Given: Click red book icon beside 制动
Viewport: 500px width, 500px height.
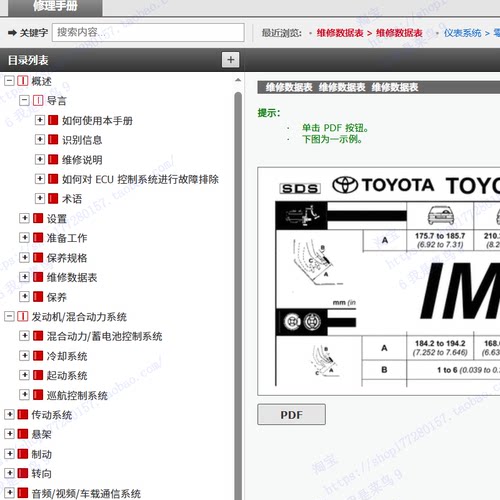Looking at the screenshot, I should (23, 454).
